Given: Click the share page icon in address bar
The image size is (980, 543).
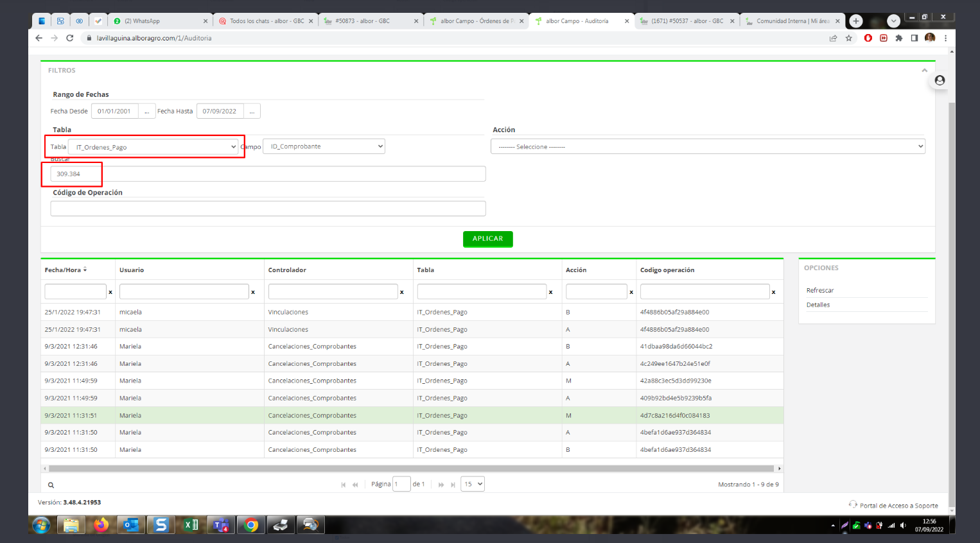Looking at the screenshot, I should pyautogui.click(x=834, y=38).
